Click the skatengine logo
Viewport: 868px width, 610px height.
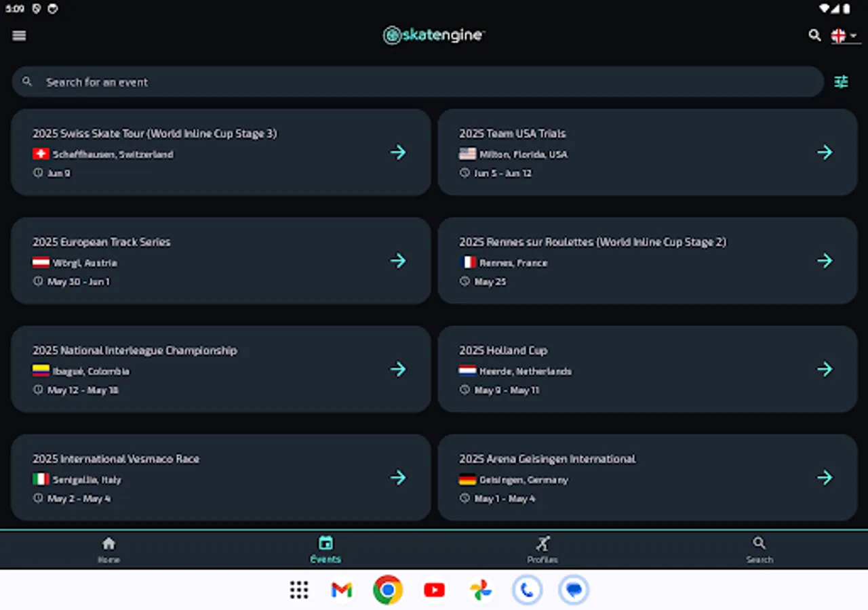[x=433, y=35]
